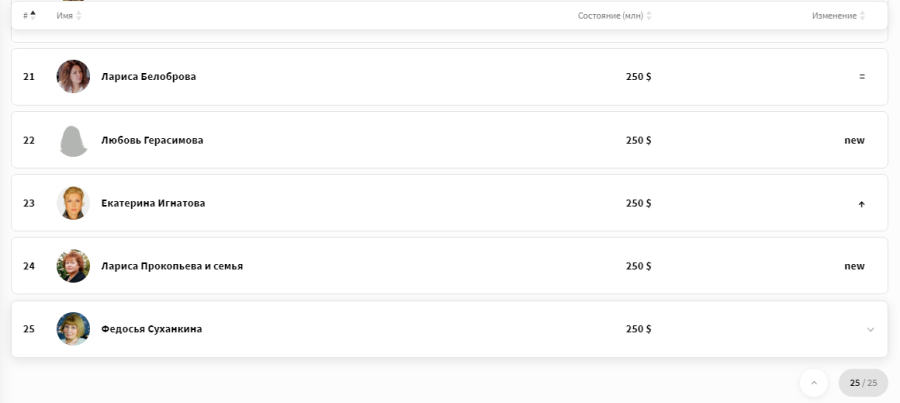Open Лариса Белоброва profile name link

[x=149, y=76]
